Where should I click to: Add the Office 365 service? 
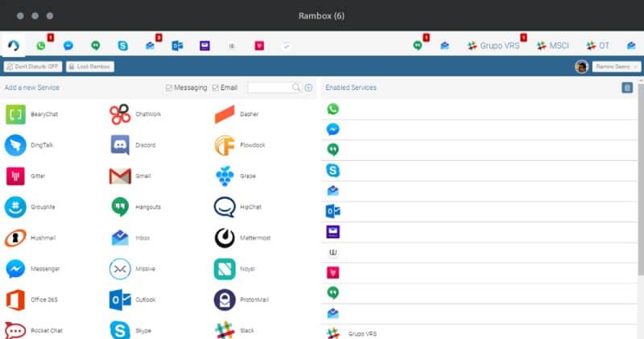point(31,300)
